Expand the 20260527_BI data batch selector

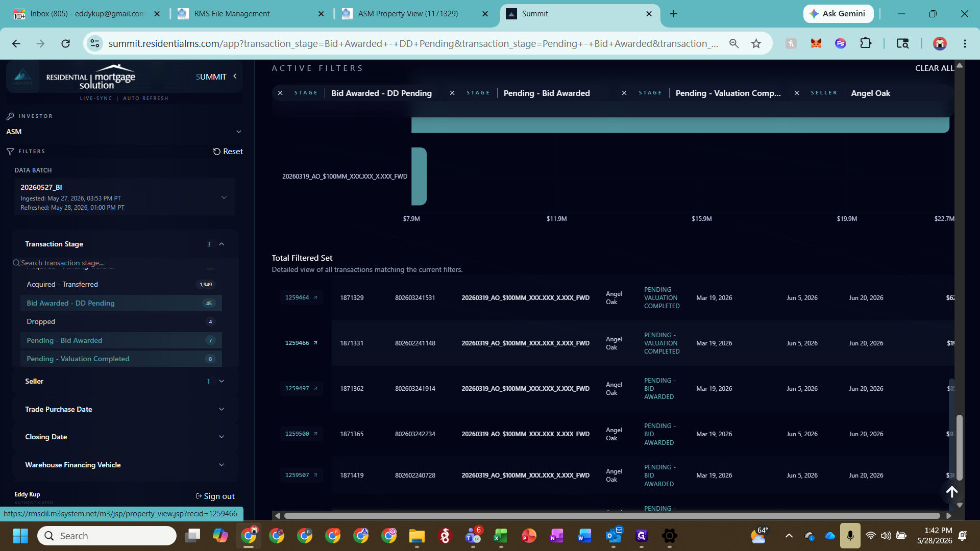point(124,197)
